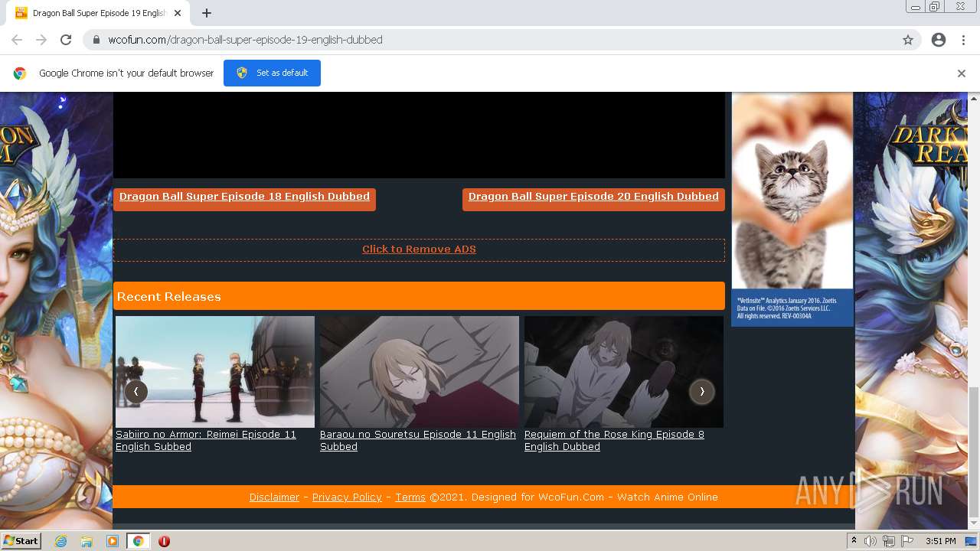Click the left side game banner ad
The height and width of the screenshot is (551, 980).
click(56, 311)
